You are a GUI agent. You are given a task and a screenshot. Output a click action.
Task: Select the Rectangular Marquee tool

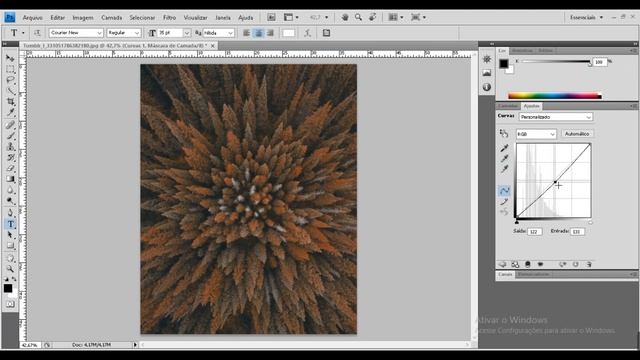(x=10, y=69)
